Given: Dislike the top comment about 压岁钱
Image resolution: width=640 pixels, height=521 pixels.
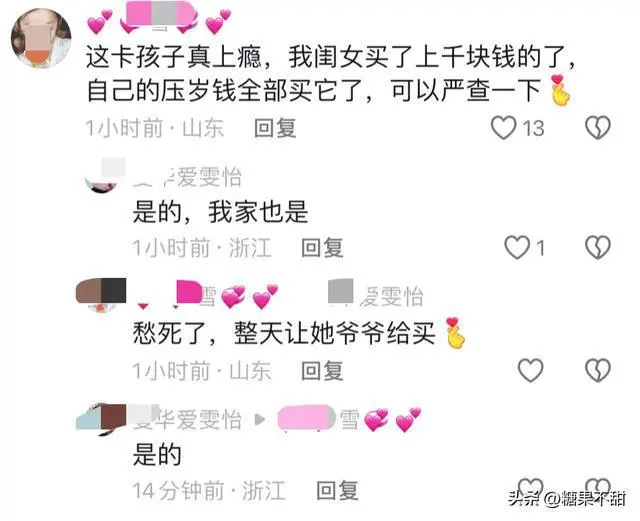Looking at the screenshot, I should click(598, 128).
